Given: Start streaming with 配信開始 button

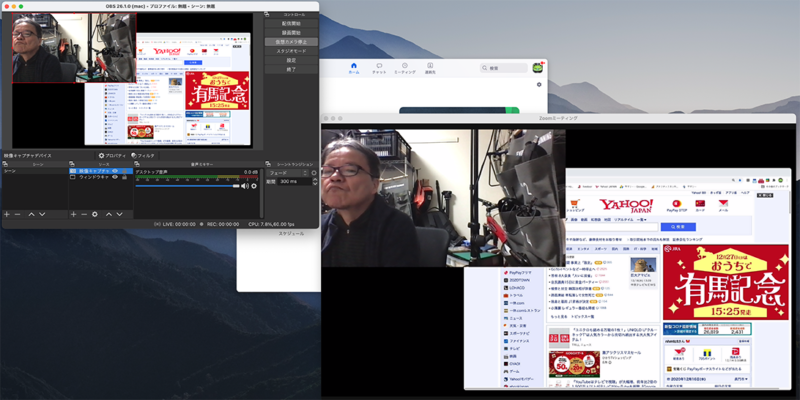Looking at the screenshot, I should point(291,23).
